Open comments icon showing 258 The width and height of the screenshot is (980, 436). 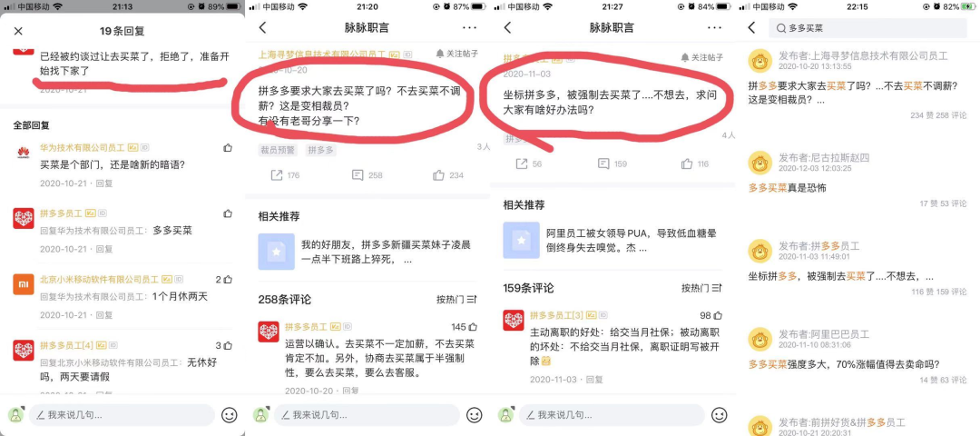(x=367, y=175)
